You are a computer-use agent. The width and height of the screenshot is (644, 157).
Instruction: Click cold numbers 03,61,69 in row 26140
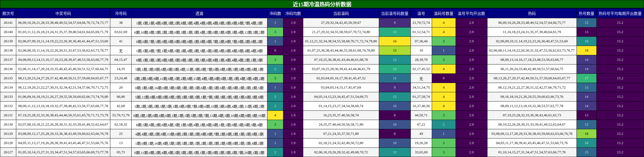pos(121,32)
